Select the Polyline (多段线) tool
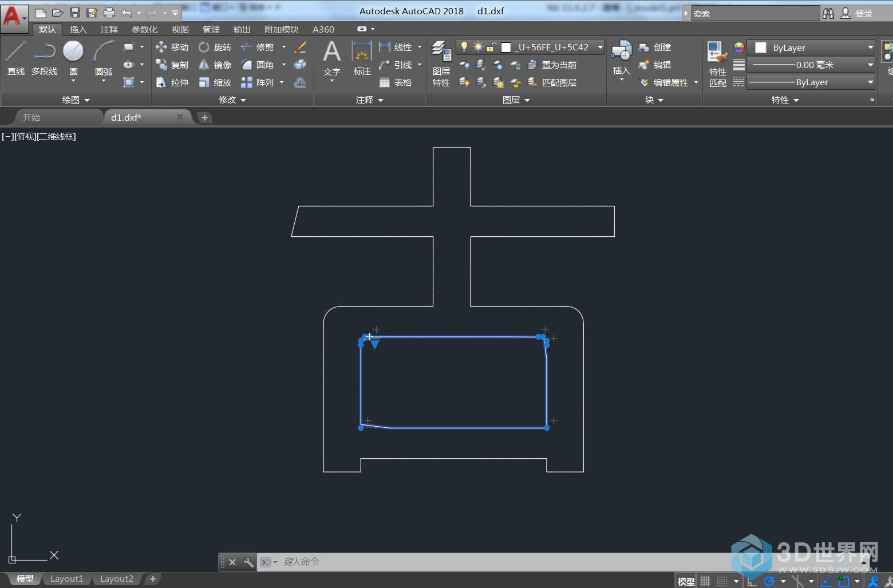The image size is (893, 588). (x=44, y=57)
